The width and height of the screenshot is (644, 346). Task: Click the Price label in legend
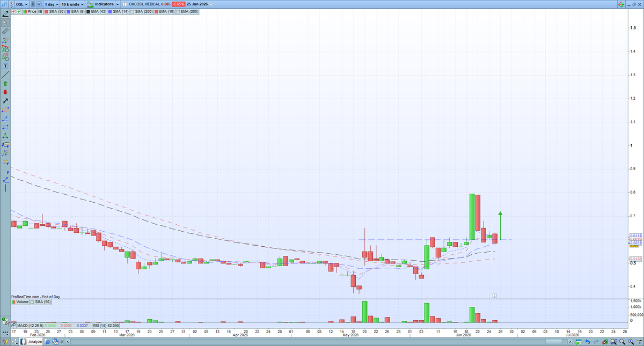tap(32, 11)
